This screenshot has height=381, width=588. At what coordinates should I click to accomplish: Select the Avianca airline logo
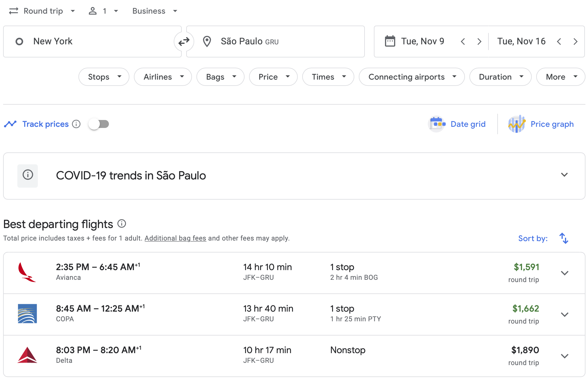tap(27, 272)
